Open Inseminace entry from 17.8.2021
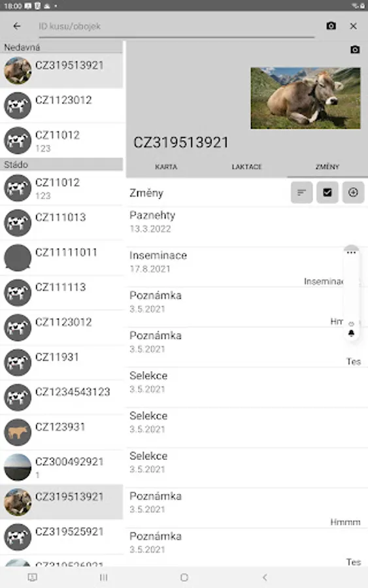Viewport: 368px width, 588px height. coord(246,267)
